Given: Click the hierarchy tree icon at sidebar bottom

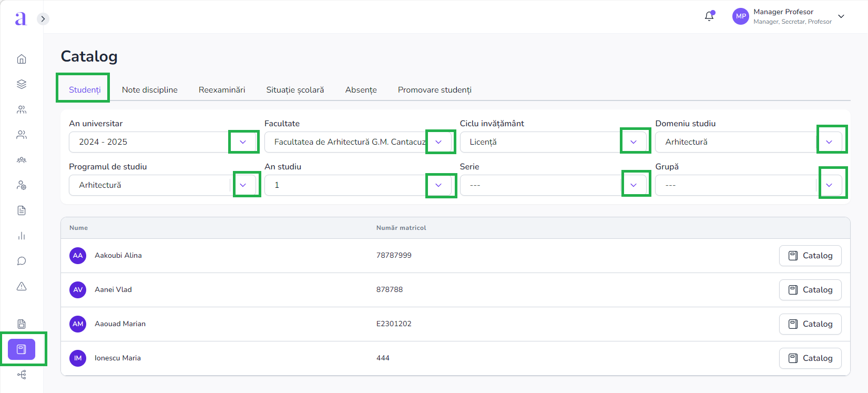Looking at the screenshot, I should click(22, 375).
